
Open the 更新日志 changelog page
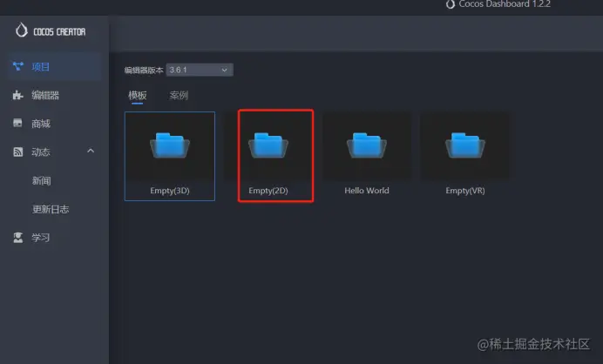[51, 209]
